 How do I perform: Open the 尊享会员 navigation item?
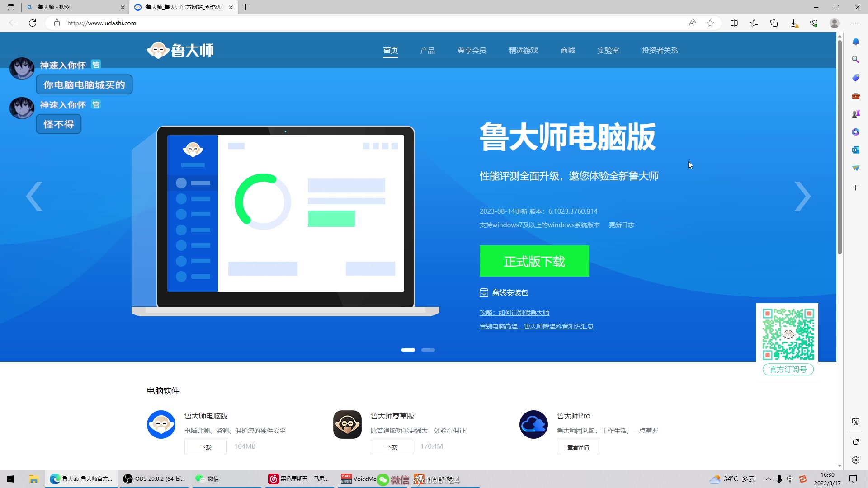tap(472, 50)
